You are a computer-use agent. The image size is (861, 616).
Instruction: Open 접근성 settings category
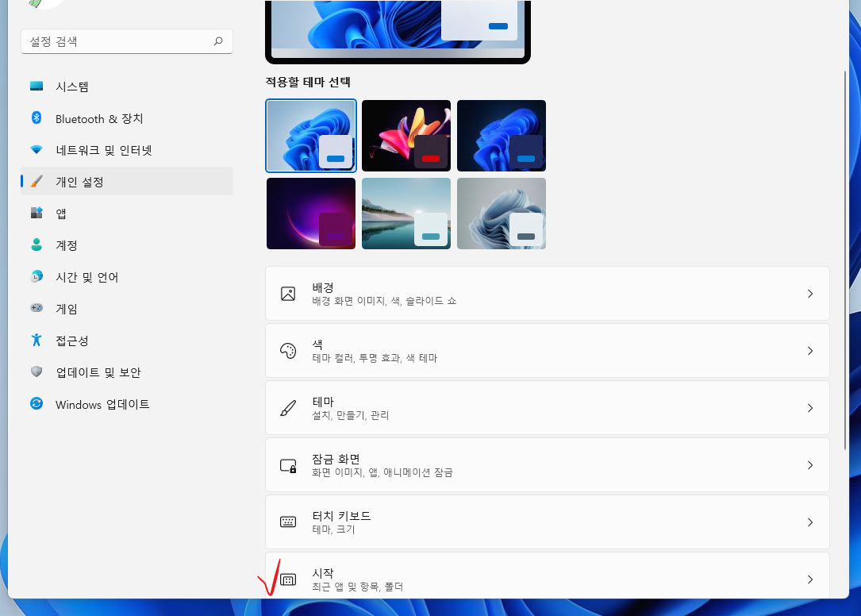pyautogui.click(x=127, y=341)
